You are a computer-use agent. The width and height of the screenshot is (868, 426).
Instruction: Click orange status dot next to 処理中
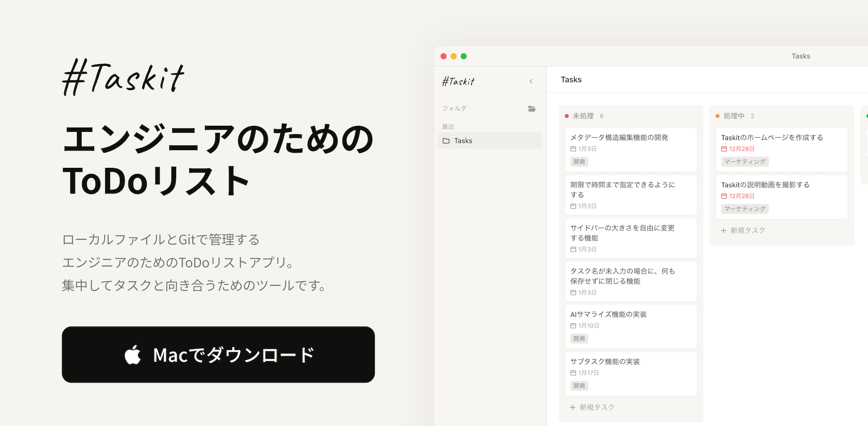pyautogui.click(x=717, y=116)
